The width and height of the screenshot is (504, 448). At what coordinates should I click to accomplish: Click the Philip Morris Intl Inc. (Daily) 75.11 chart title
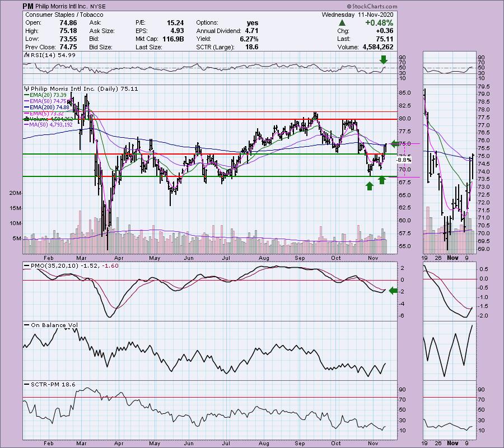click(x=85, y=88)
